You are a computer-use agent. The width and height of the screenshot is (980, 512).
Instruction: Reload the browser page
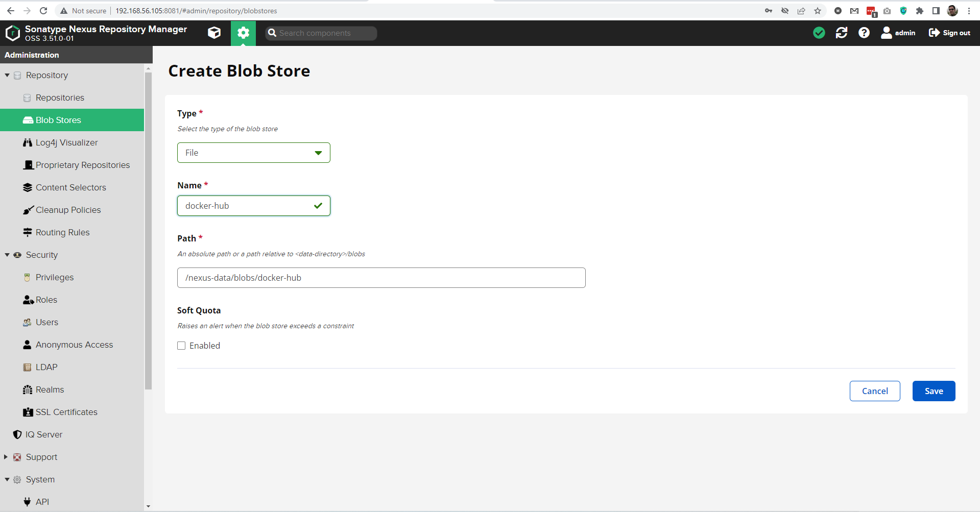pyautogui.click(x=43, y=11)
